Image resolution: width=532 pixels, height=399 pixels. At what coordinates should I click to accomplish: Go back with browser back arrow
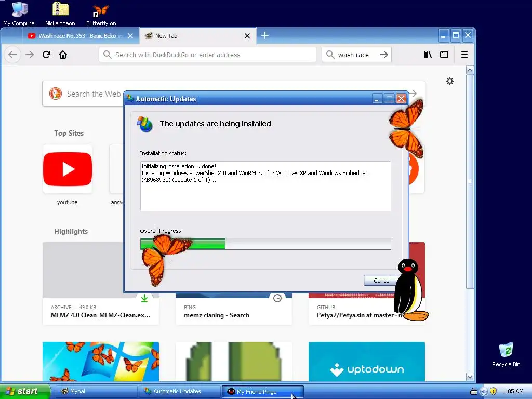pyautogui.click(x=12, y=55)
